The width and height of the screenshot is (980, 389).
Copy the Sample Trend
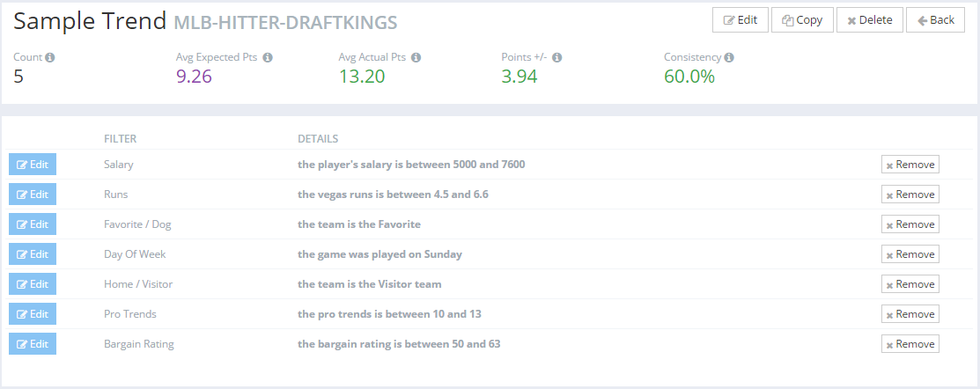coord(802,20)
